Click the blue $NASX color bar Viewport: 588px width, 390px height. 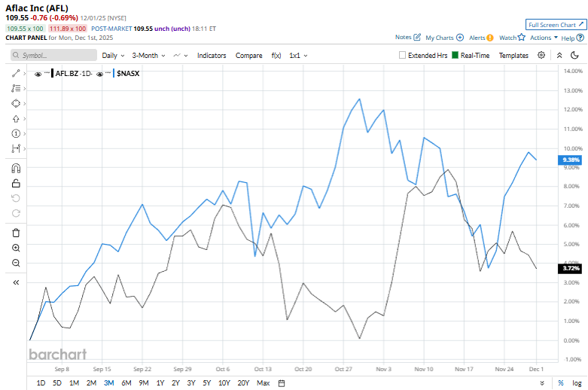tap(114, 73)
